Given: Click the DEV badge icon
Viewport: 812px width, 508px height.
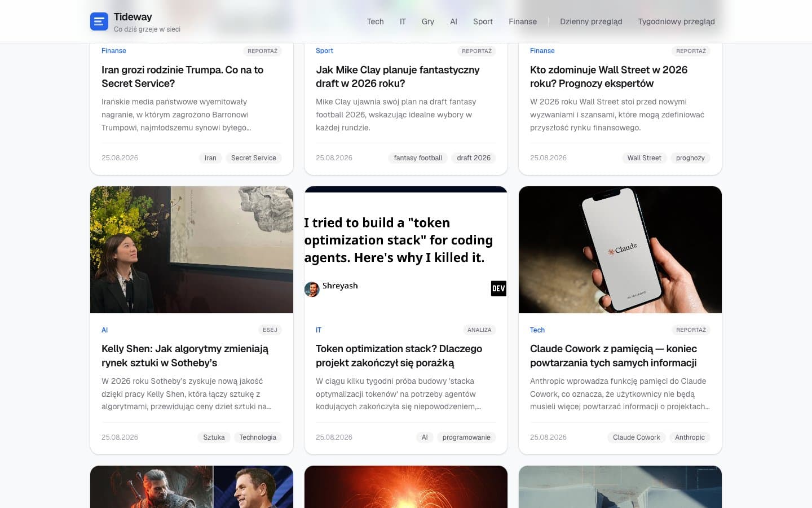Looking at the screenshot, I should 498,288.
